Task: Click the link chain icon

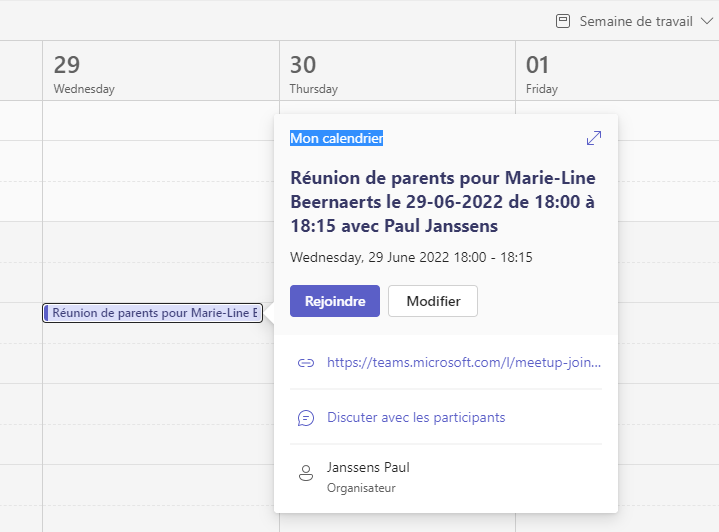Action: tap(306, 363)
